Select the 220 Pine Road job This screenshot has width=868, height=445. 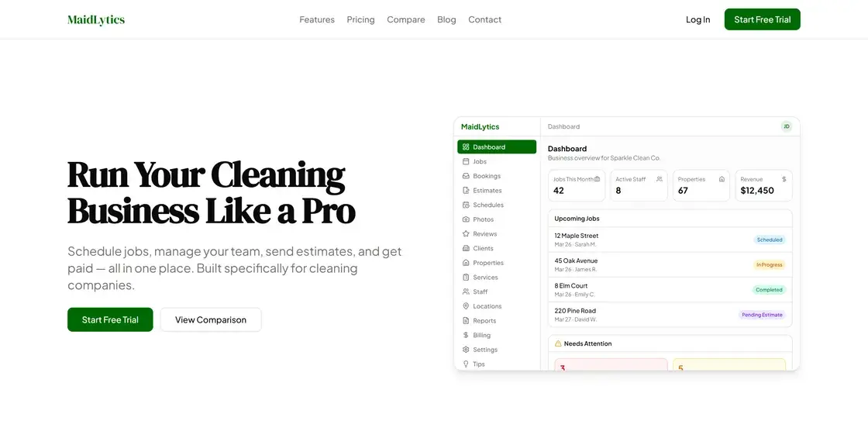[670, 315]
